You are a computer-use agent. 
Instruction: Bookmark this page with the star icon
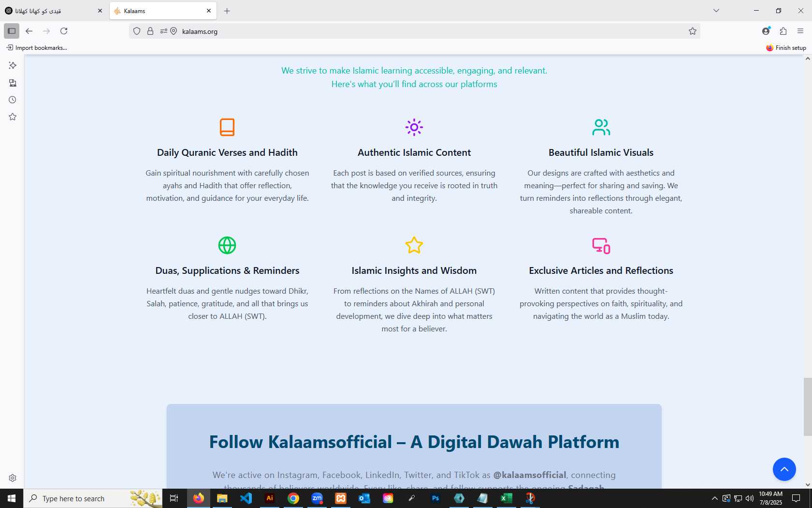(693, 31)
